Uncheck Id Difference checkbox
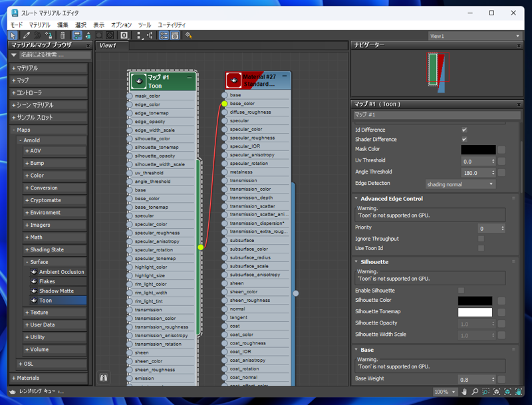 464,130
